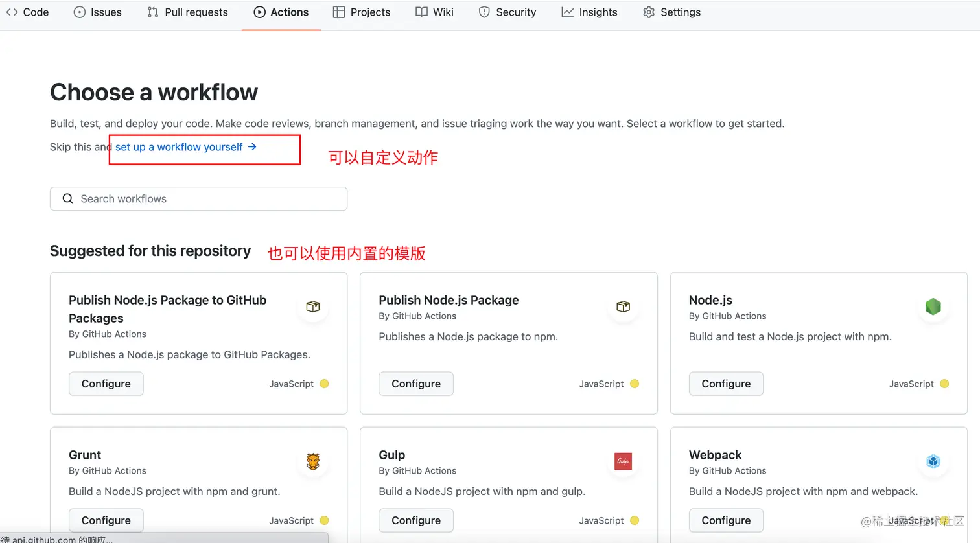Click the red Gulp logo icon
Screen dimensions: 980x543
[x=623, y=461]
